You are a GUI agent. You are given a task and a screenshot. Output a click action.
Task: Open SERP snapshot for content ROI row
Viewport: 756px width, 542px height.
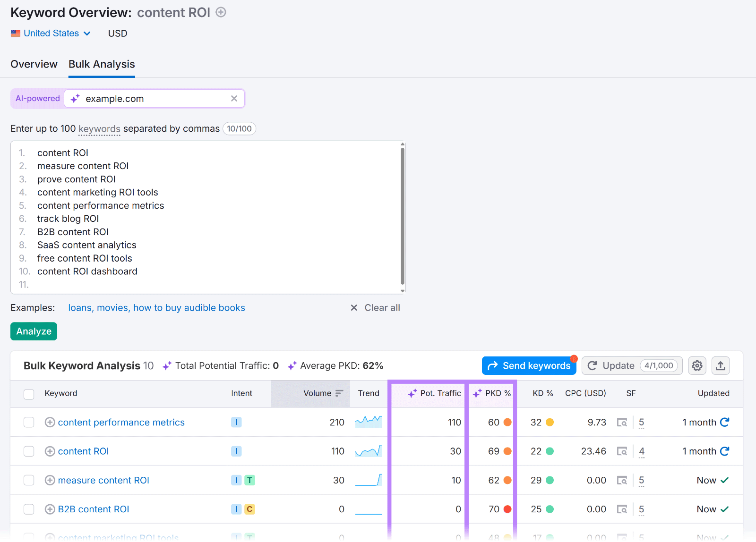click(622, 451)
